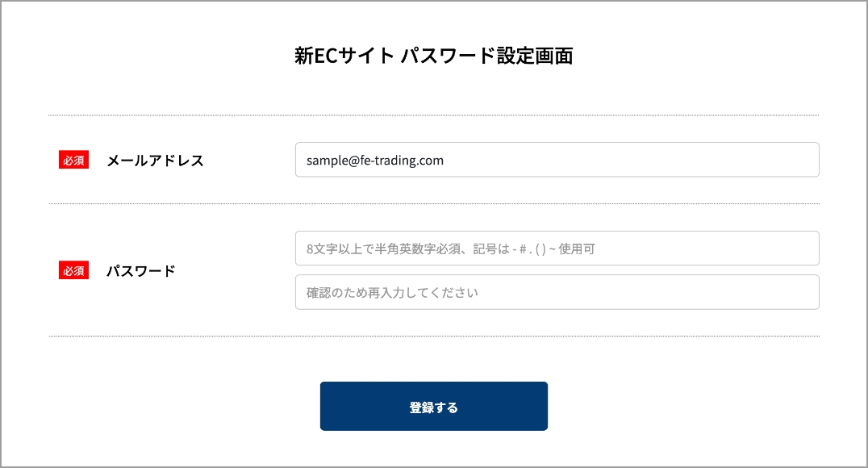This screenshot has width=868, height=468.
Task: Click the password field with 8文字以上 placeholder
Action: [x=557, y=249]
